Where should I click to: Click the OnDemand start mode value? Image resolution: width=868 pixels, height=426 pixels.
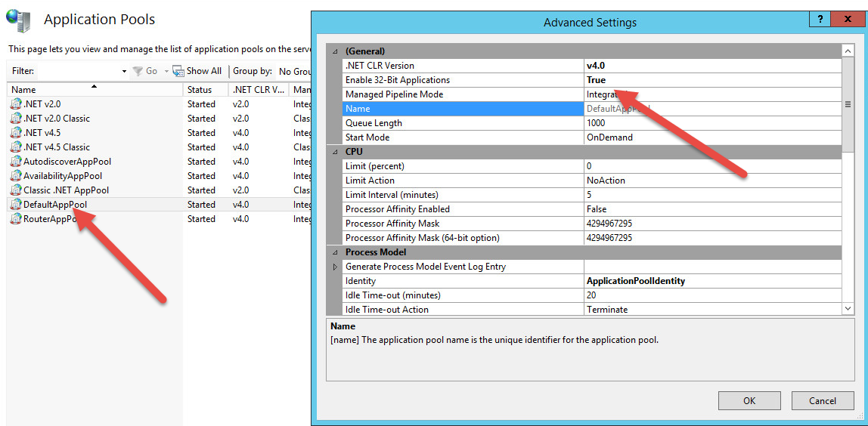point(609,137)
